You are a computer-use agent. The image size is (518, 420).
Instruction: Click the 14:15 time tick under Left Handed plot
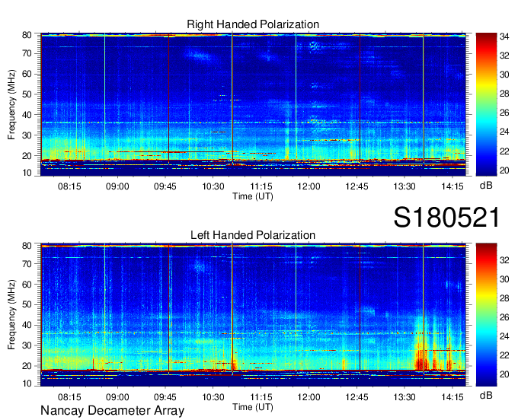coord(452,397)
